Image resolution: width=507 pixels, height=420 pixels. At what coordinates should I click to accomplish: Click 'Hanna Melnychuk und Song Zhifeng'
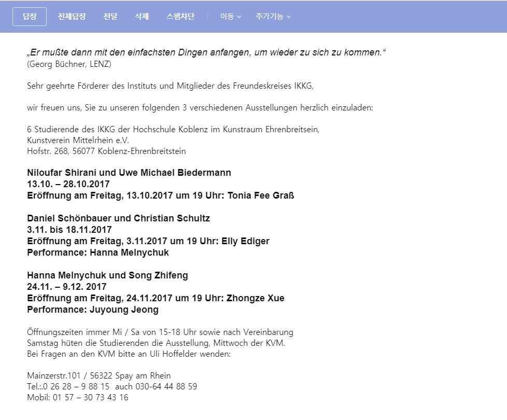coord(108,275)
